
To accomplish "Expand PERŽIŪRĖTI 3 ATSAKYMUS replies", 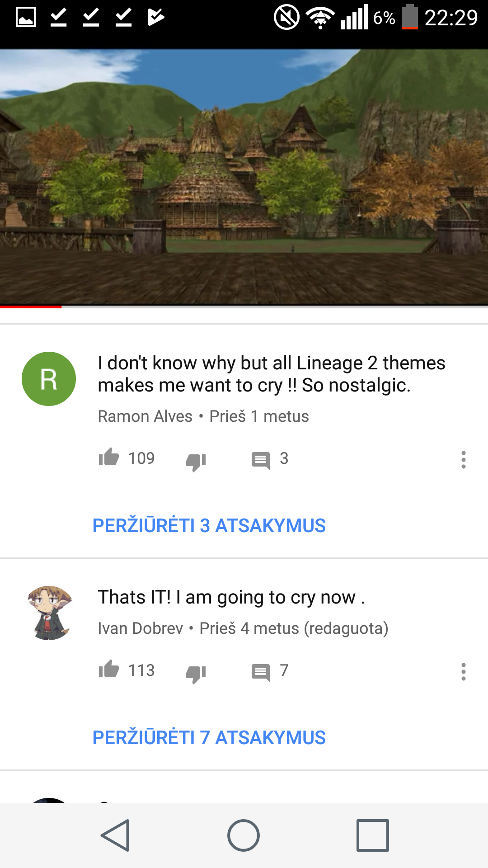I will point(209,525).
